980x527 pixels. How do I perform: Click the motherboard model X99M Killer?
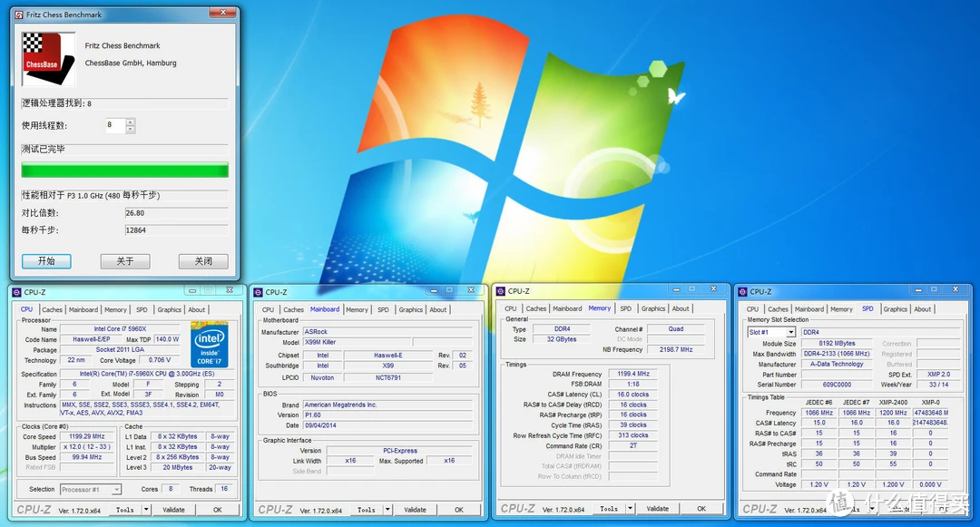(x=357, y=342)
